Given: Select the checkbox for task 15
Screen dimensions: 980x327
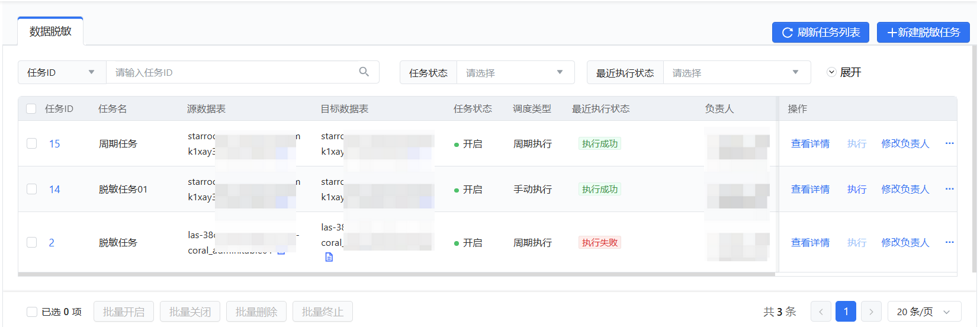Looking at the screenshot, I should pos(32,143).
